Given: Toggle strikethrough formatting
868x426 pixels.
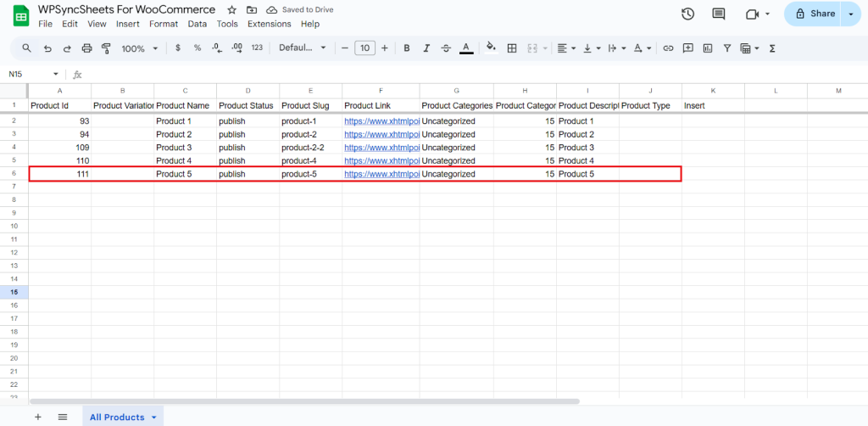Looking at the screenshot, I should [x=446, y=48].
